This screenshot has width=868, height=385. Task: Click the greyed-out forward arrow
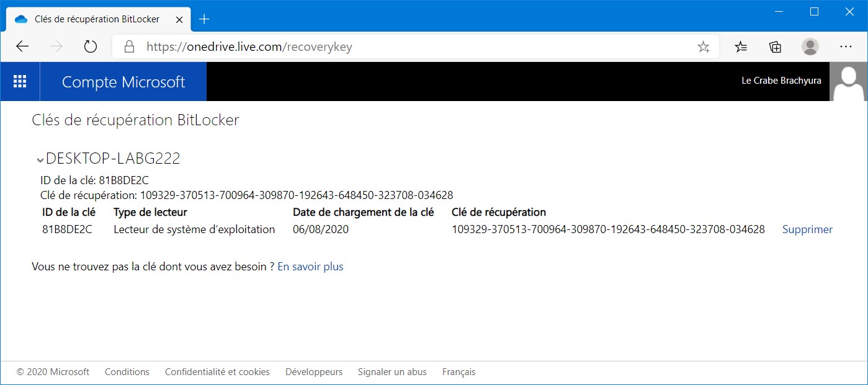(x=56, y=46)
